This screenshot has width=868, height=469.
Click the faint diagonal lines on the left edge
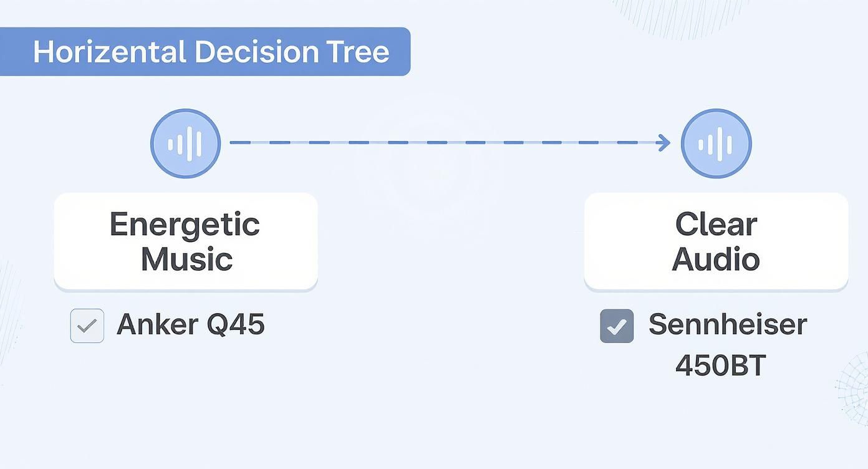[9, 312]
